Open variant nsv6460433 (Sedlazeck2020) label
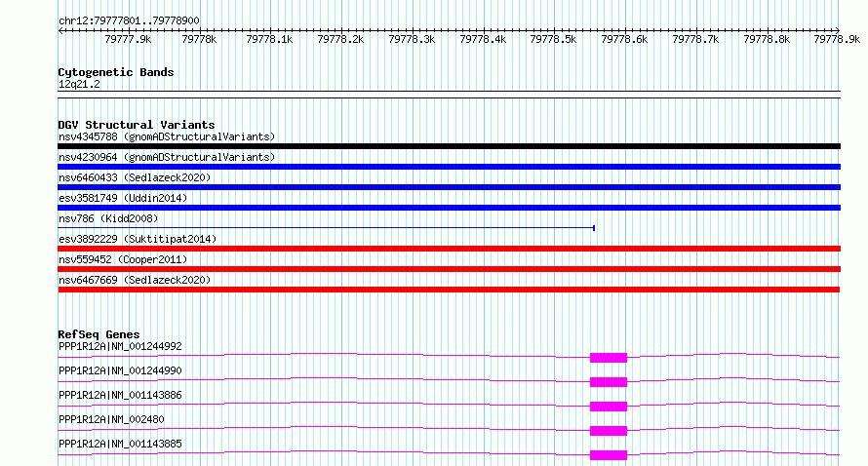This screenshot has width=868, height=466. coord(135,177)
